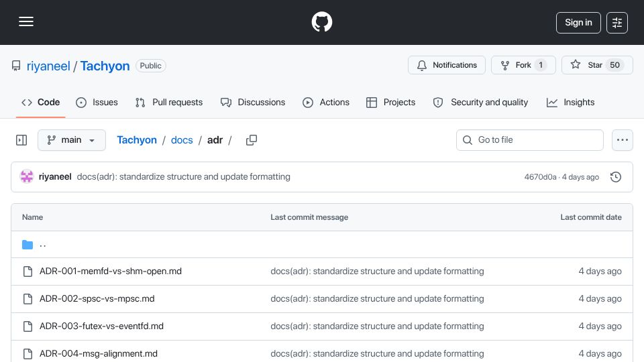Click the Notifications bell button
Viewport: 644px width, 362px height.
(x=447, y=65)
